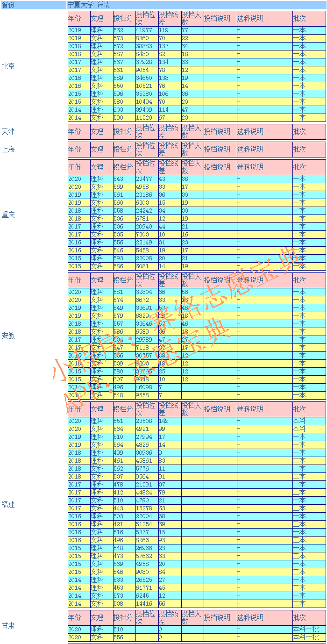Click the 61771 cell for Fujian 2014
Image resolution: width=327 pixels, height=644 pixels.
coord(147,588)
